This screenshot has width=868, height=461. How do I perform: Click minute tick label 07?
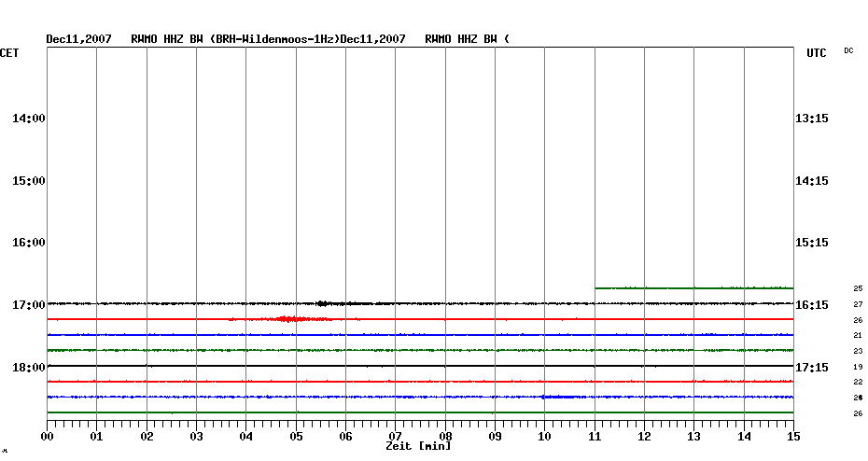[x=395, y=436]
